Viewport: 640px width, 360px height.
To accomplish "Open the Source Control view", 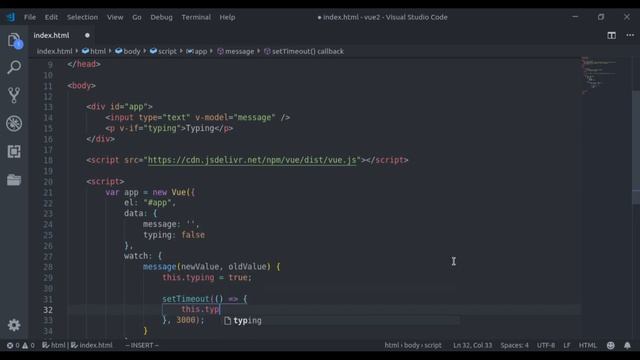I will pyautogui.click(x=14, y=95).
